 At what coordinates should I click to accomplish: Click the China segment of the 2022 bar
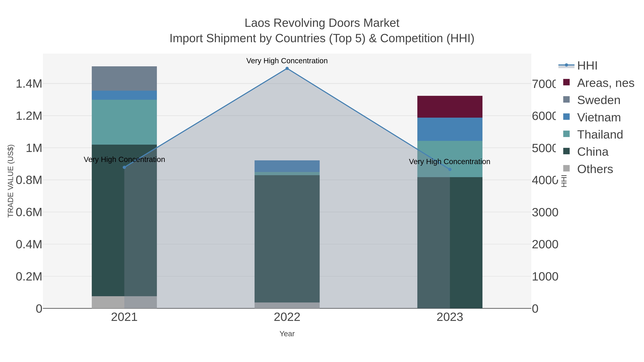(287, 239)
